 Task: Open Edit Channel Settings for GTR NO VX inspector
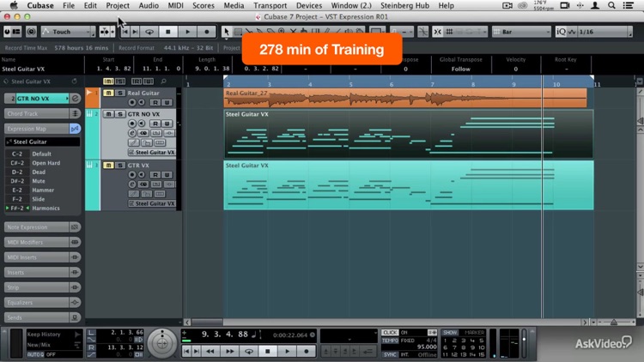(76, 99)
